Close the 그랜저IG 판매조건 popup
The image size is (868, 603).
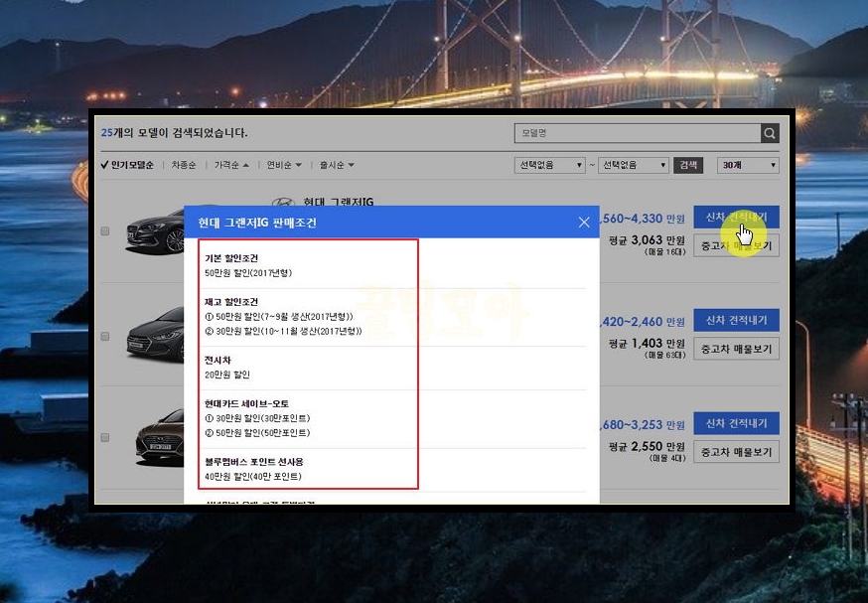pos(584,223)
